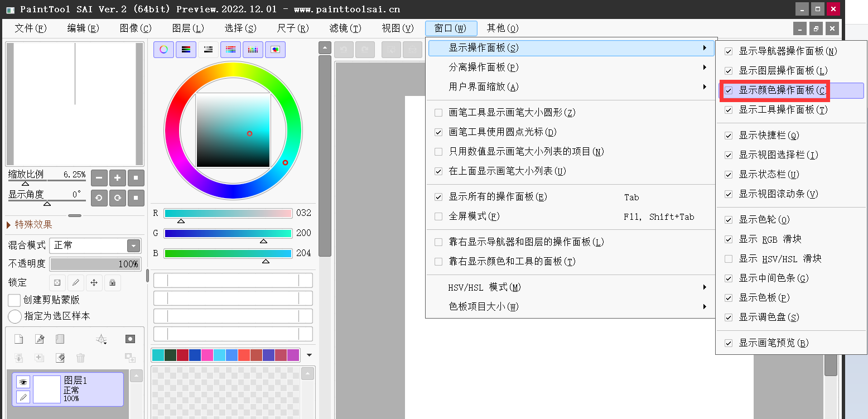Expand the 特殊效果 section

click(x=30, y=225)
